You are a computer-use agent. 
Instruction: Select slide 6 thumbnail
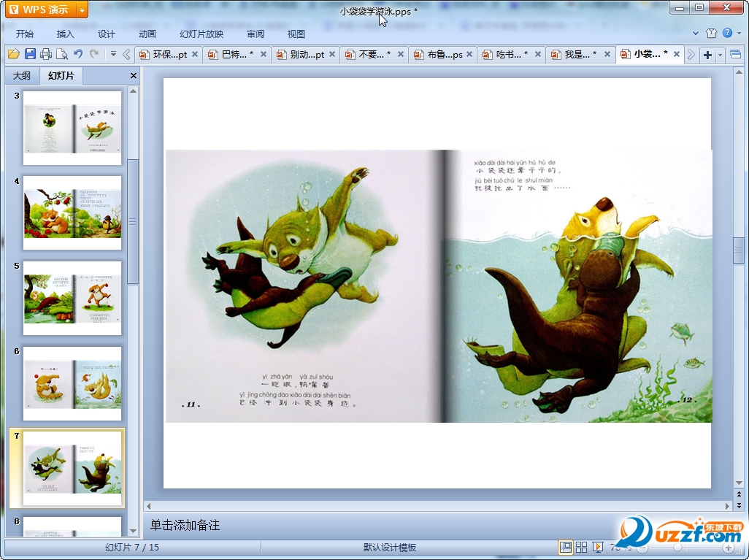pyautogui.click(x=72, y=383)
